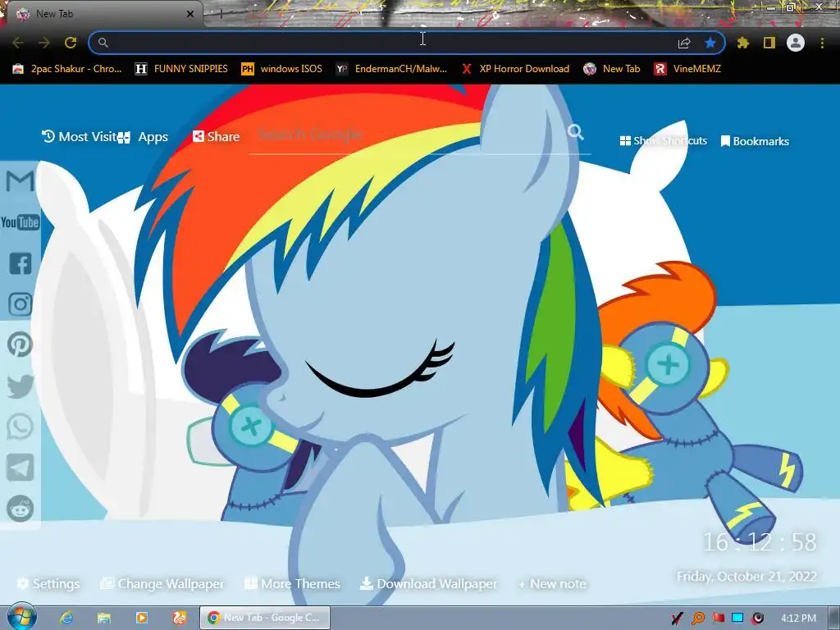Open FUNNY SNIPPIES bookmark
The width and height of the screenshot is (840, 630).
coord(181,69)
